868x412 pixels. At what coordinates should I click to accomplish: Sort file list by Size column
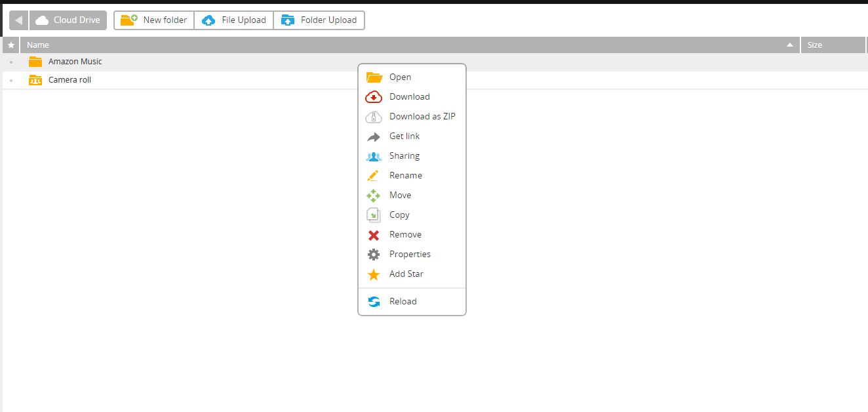pos(833,45)
